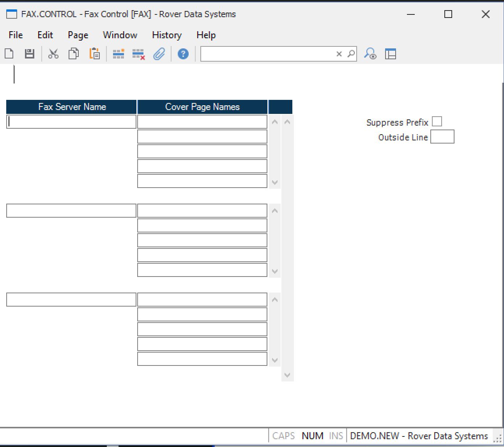Click the Insert row toolbar icon

pyautogui.click(x=118, y=54)
